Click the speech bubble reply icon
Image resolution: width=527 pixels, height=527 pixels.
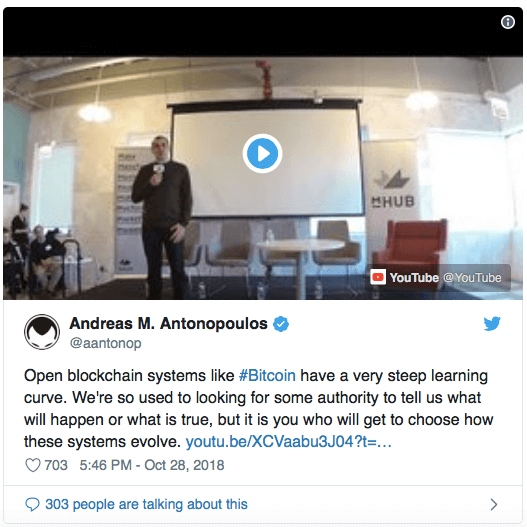(33, 504)
